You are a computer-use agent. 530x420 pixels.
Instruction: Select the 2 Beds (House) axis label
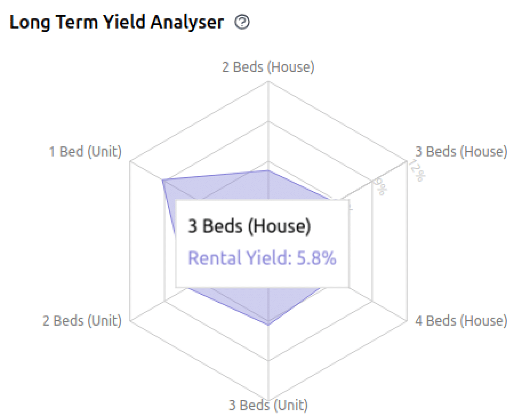[268, 67]
